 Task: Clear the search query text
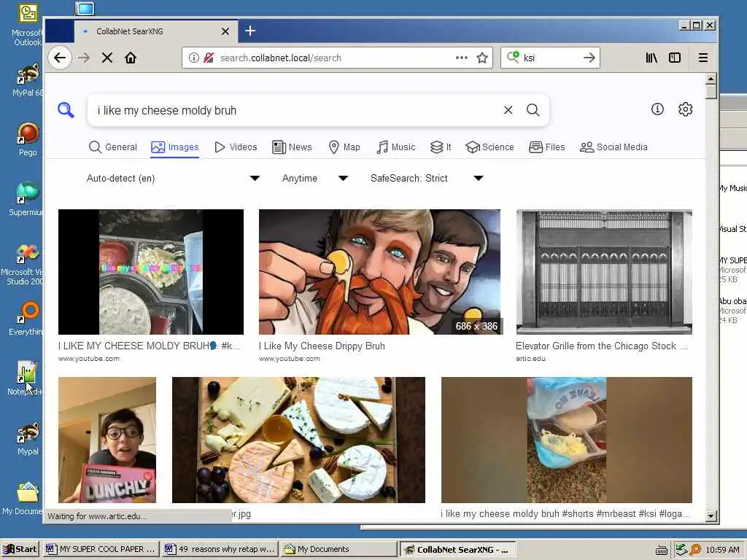click(x=508, y=110)
